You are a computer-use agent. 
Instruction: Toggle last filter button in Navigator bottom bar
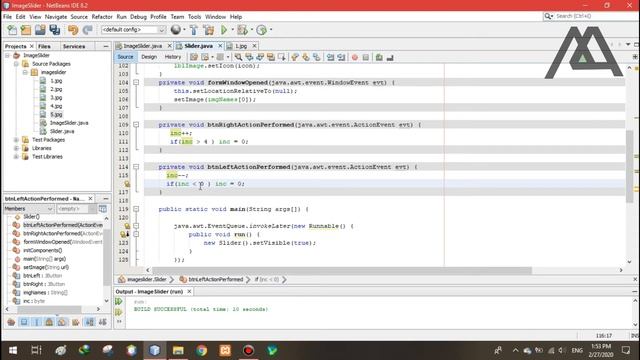(102, 322)
